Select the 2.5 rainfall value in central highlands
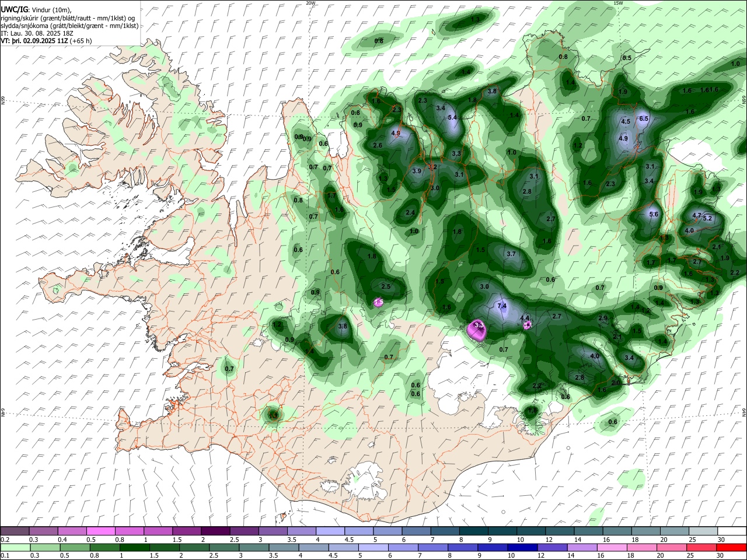 coord(386,286)
